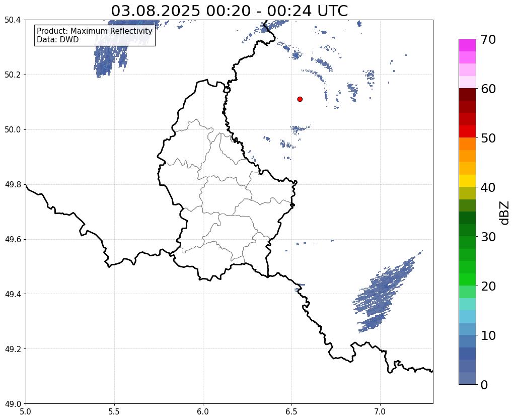Click the 'dBZ' colorbar unit label
Screen dimensions: 515x420
504,213
